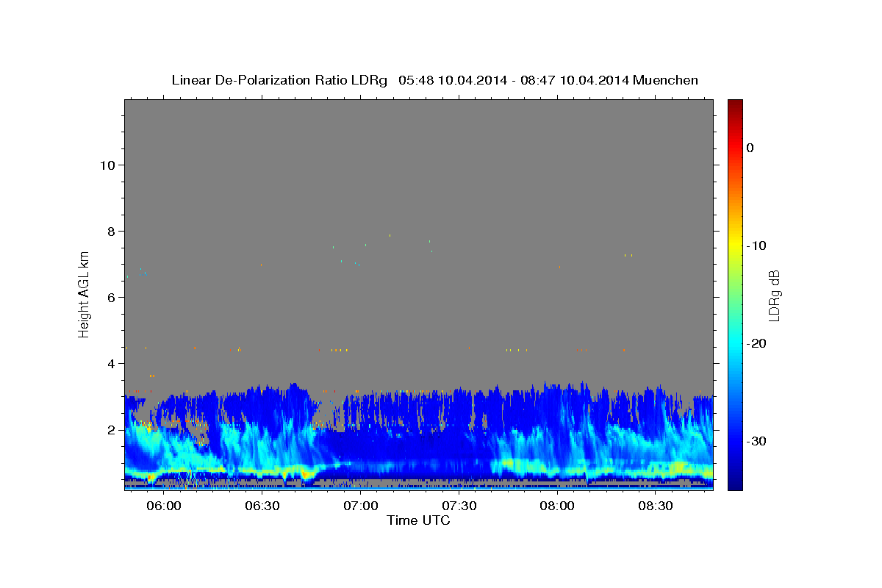Click the '06:00' time tick label

click(x=164, y=506)
